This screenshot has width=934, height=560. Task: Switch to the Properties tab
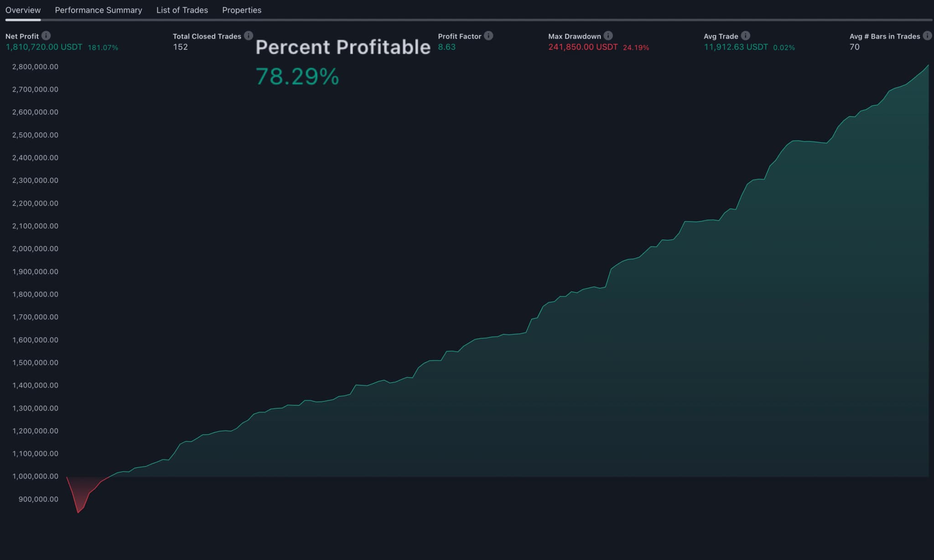coord(242,10)
